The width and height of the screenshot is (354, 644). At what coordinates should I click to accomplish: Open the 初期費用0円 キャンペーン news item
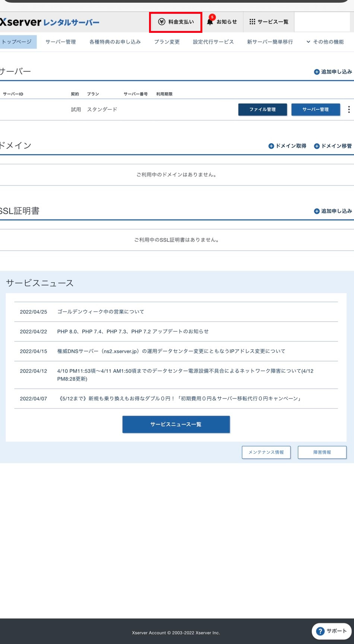tap(180, 398)
